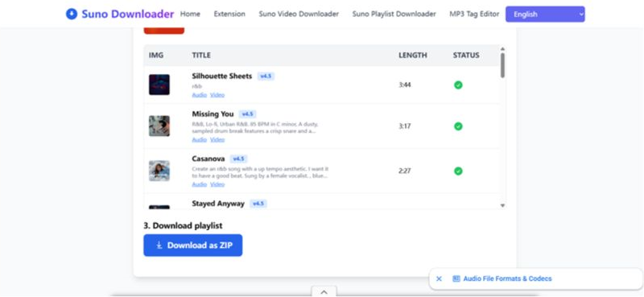Click the STATUS column header

[466, 56]
